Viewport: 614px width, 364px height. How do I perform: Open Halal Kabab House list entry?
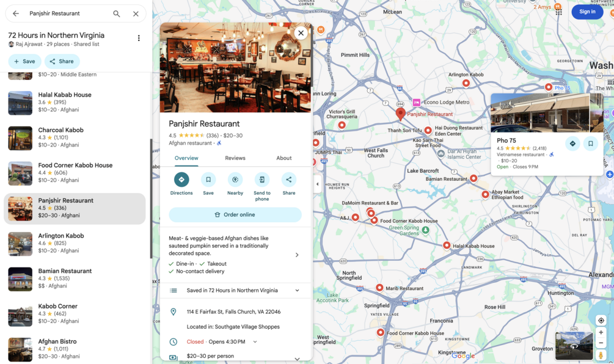tap(75, 103)
